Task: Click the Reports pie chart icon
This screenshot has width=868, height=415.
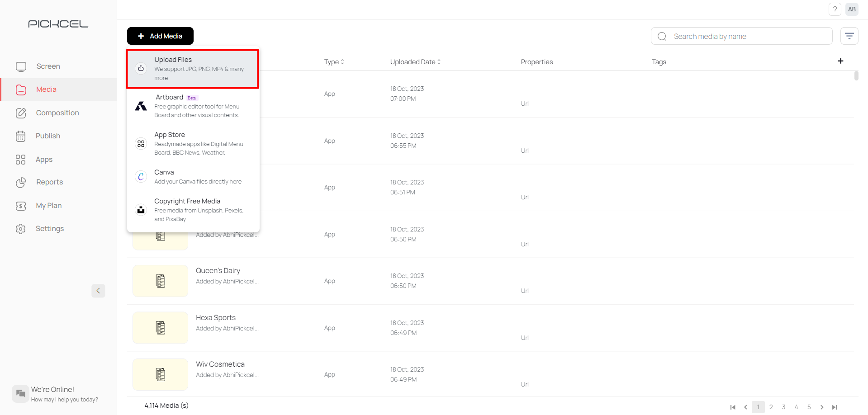Action: 21,183
